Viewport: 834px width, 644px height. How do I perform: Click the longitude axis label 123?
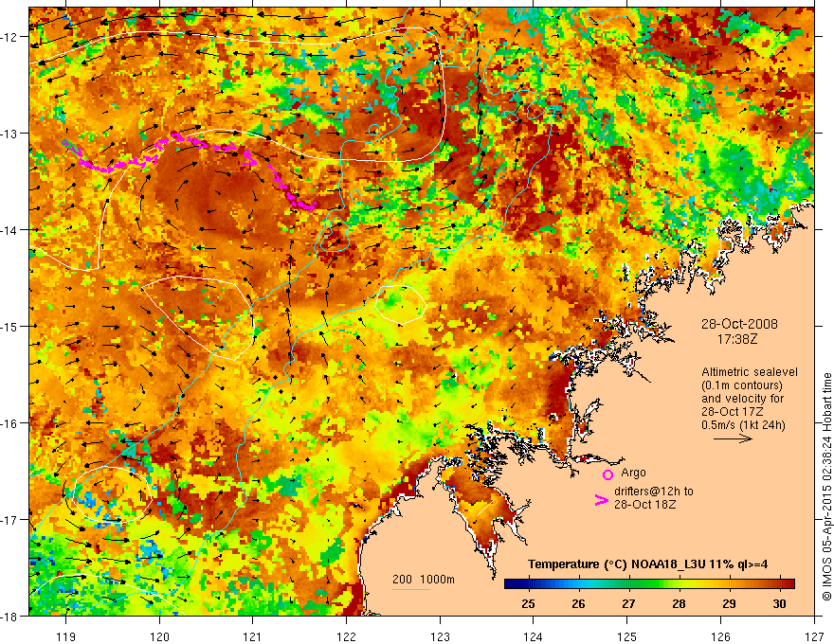click(x=440, y=636)
